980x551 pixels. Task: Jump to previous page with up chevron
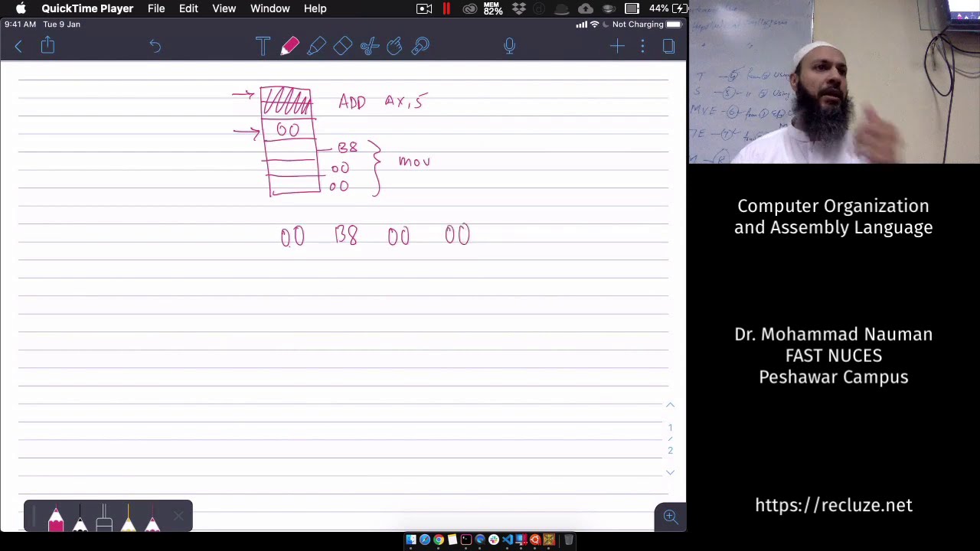(670, 405)
